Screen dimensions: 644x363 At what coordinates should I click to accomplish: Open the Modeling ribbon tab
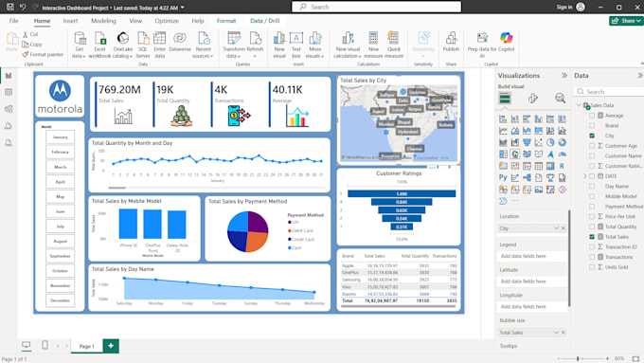pyautogui.click(x=103, y=21)
